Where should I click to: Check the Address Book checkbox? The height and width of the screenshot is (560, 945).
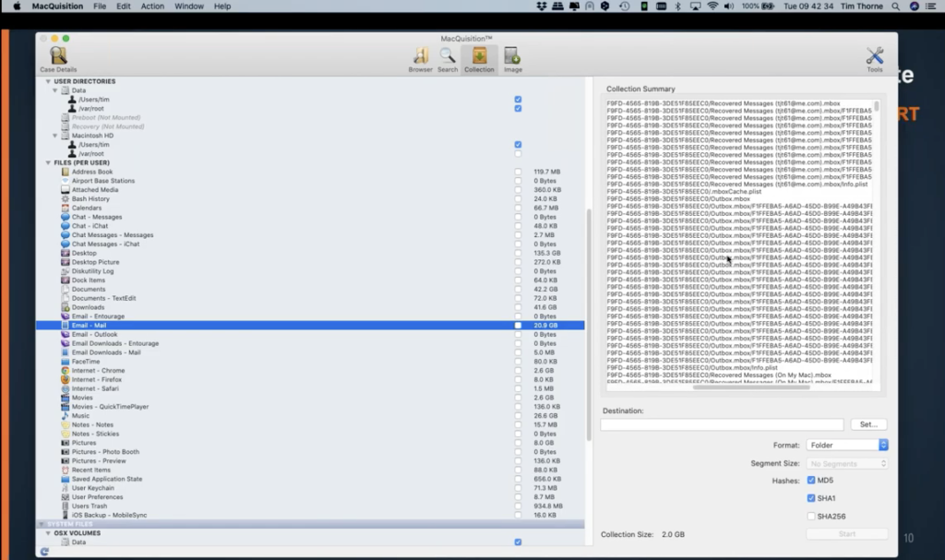[x=518, y=172]
